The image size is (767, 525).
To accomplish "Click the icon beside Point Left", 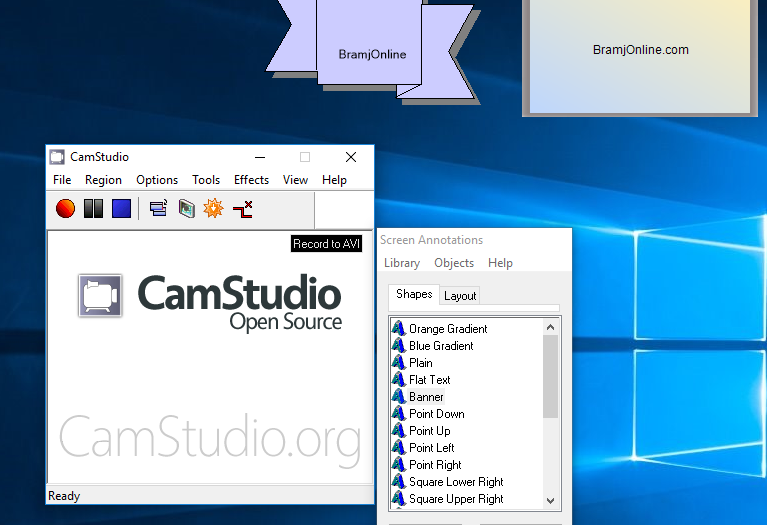I will [x=399, y=448].
